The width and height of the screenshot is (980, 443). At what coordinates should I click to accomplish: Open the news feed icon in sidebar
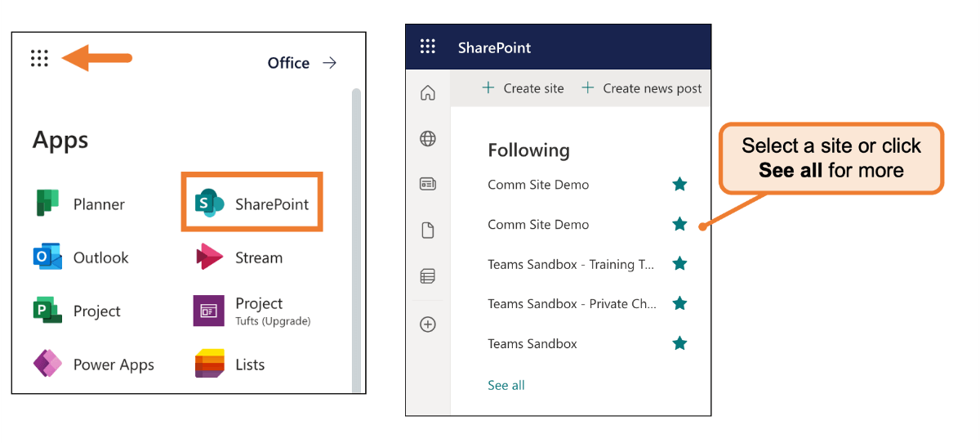point(427,184)
